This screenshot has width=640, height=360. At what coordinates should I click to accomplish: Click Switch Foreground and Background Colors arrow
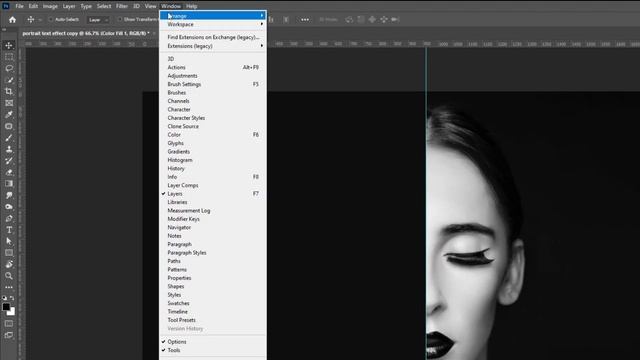pyautogui.click(x=12, y=298)
